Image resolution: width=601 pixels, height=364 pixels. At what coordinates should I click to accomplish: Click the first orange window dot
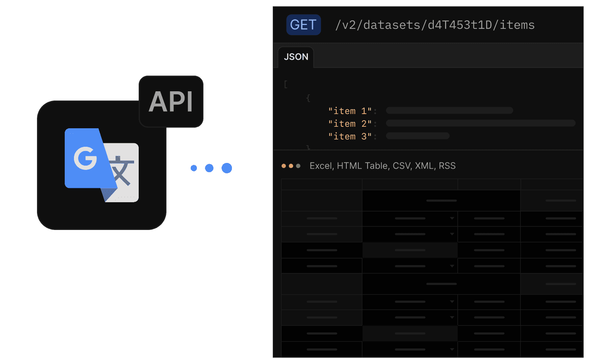click(x=284, y=166)
